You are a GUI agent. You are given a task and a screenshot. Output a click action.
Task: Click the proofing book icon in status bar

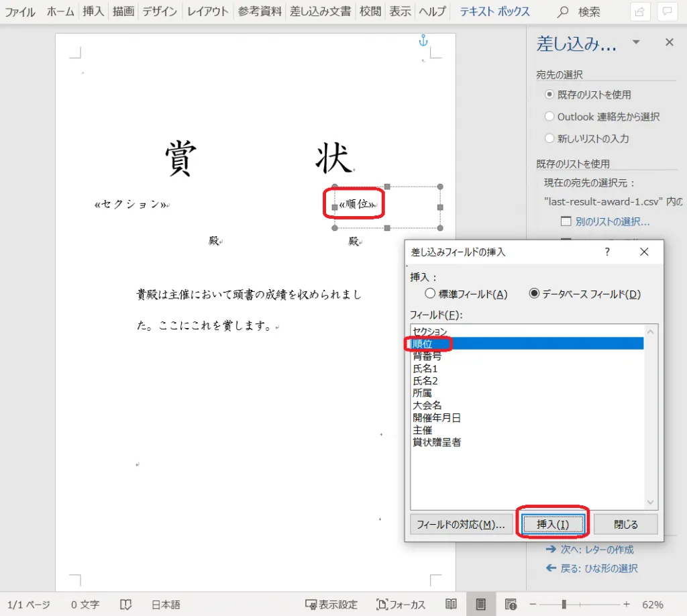(x=125, y=605)
